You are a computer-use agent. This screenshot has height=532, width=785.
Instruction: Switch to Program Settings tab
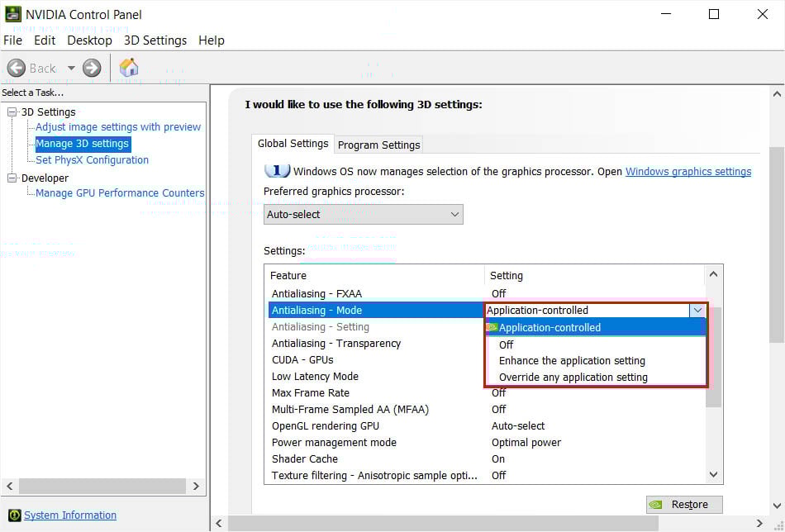click(x=379, y=145)
